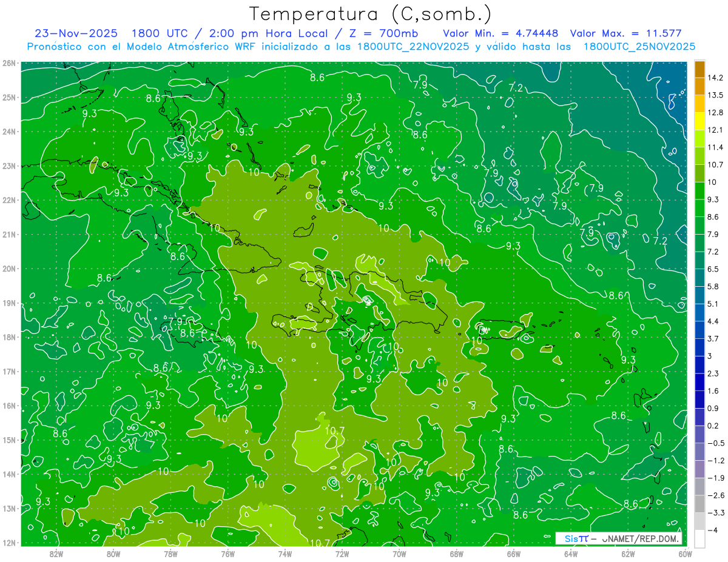This screenshot has width=728, height=562.
Task: Click longitude axis label "80W"
Action: (x=113, y=554)
